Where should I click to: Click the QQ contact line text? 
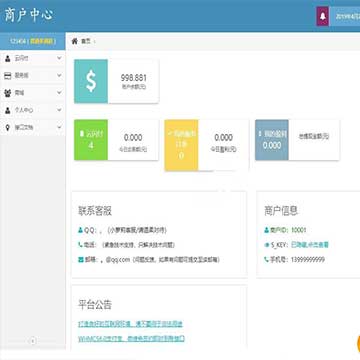pyautogui.click(x=125, y=230)
